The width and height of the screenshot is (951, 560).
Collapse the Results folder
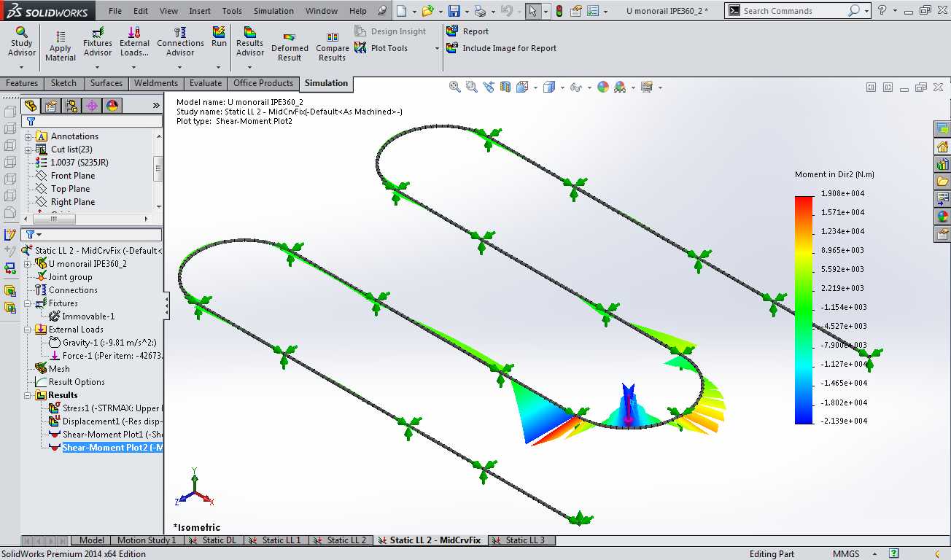pos(28,395)
